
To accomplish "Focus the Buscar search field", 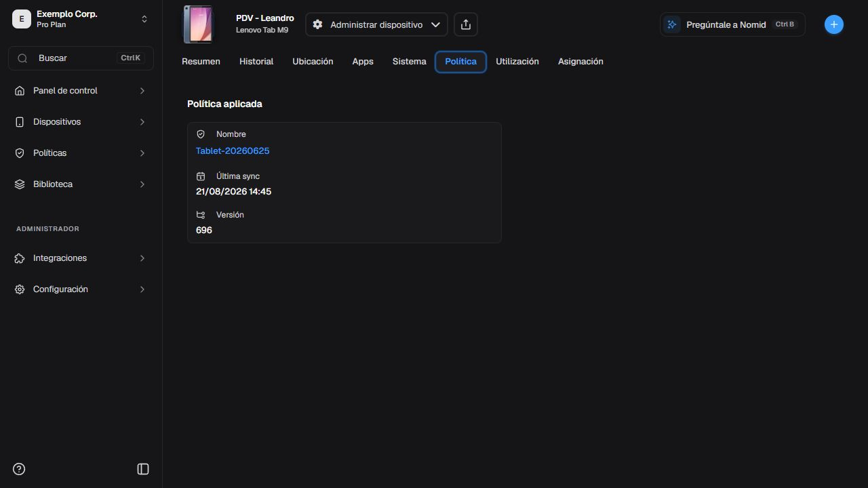I will point(81,58).
